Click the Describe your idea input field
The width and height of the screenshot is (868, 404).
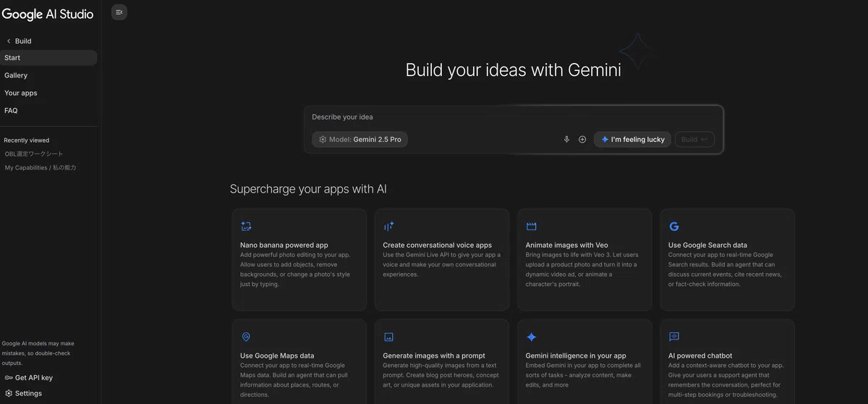tap(513, 117)
